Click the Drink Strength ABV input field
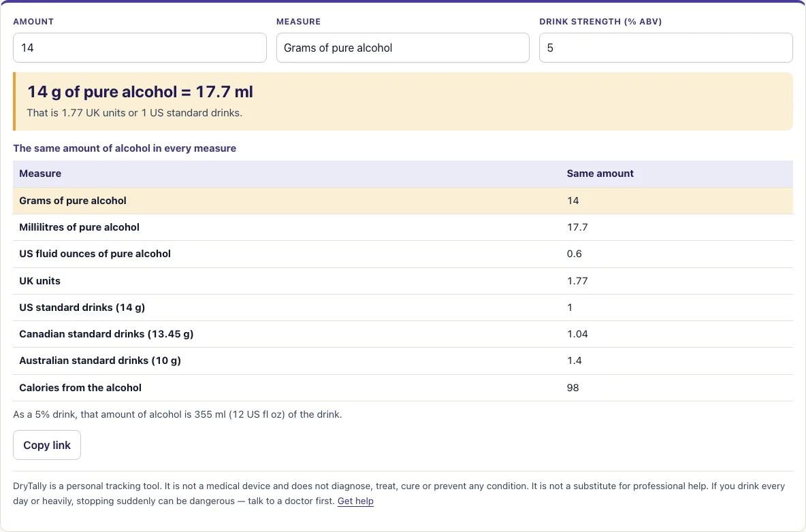The height and width of the screenshot is (532, 806). [x=666, y=48]
